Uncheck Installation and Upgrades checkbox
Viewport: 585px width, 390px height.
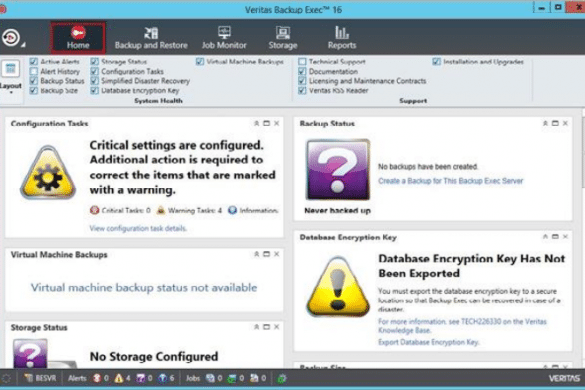(437, 62)
